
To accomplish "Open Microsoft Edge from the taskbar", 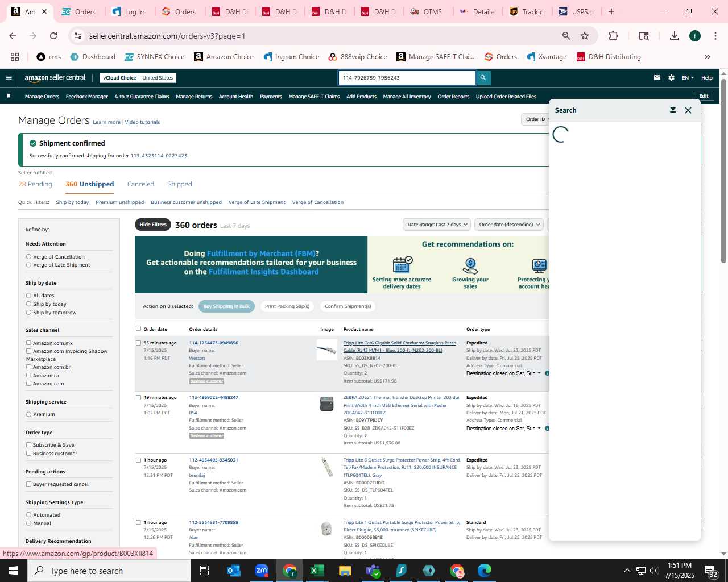I will point(485,571).
